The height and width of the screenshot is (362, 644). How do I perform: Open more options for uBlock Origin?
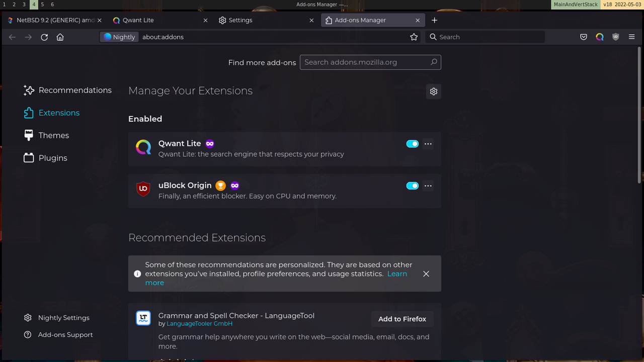click(x=428, y=186)
